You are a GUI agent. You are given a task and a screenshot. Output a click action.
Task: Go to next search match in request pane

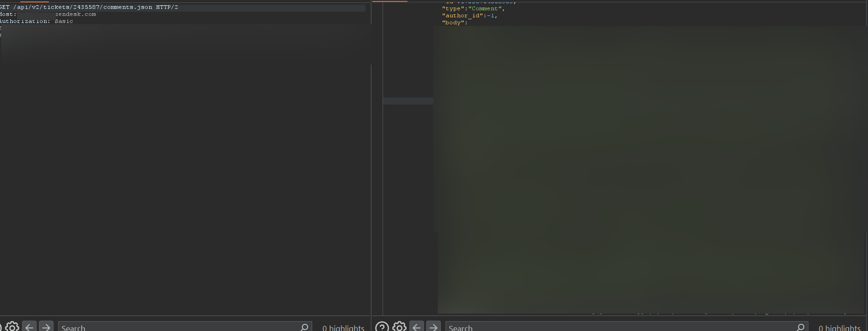pyautogui.click(x=46, y=327)
